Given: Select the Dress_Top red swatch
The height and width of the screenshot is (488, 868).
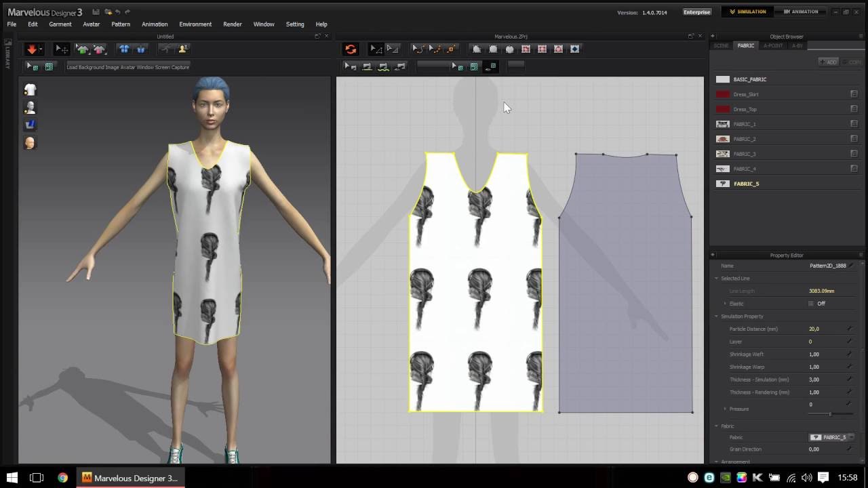Looking at the screenshot, I should coord(723,109).
